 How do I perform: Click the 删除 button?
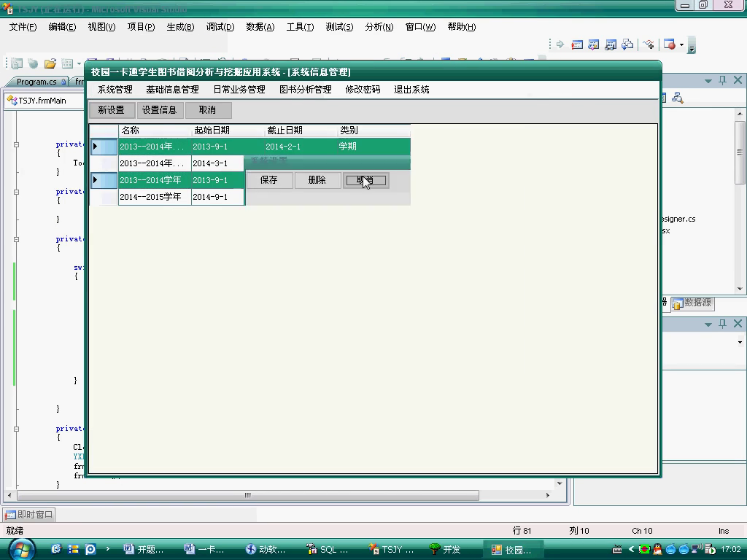(317, 180)
